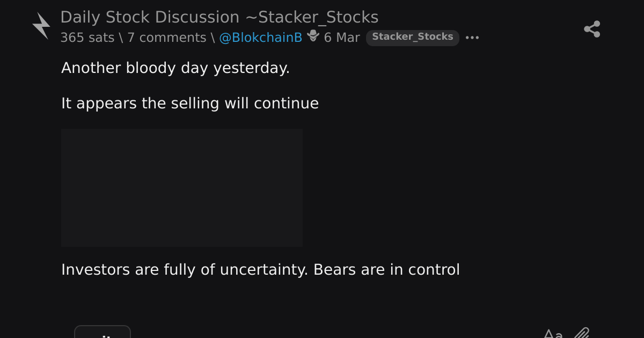Open the embedded image placeholder
644x338 pixels.
click(182, 188)
